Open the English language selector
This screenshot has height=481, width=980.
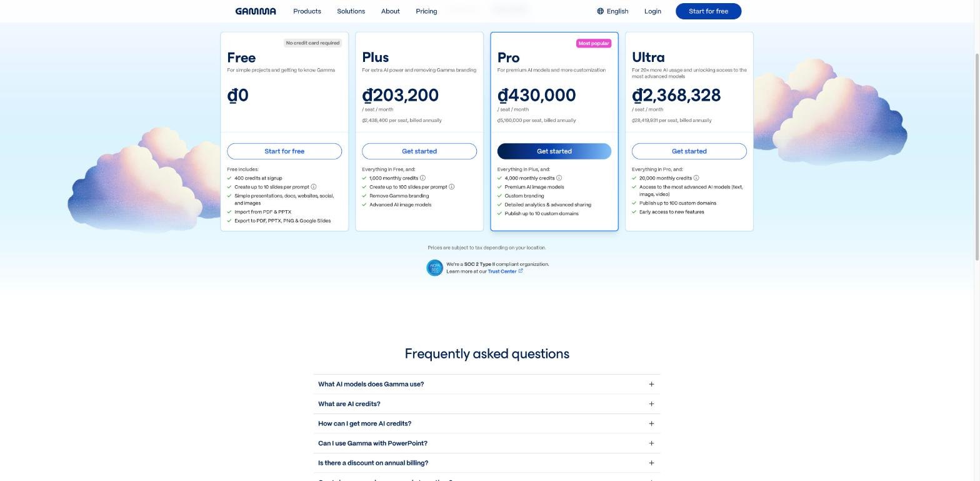point(612,11)
